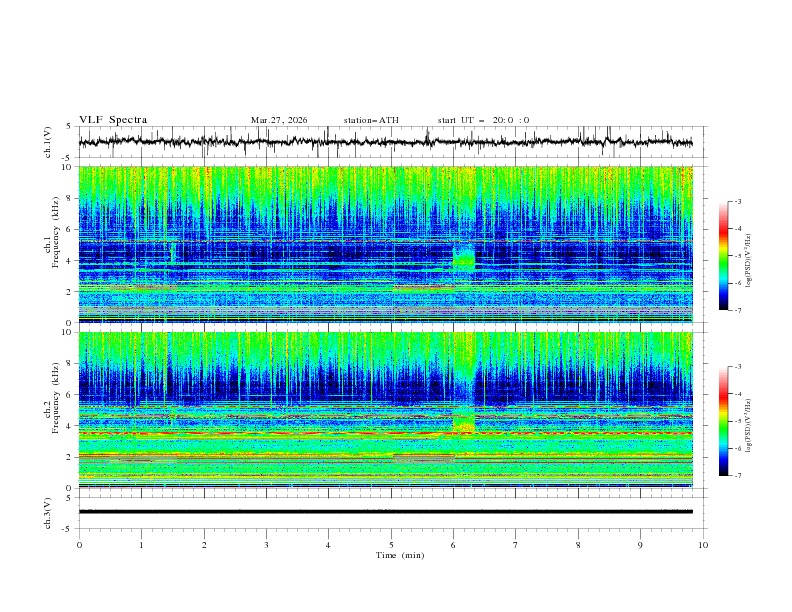
Task: Click the "VLF Spectra" title text
Action: point(113,120)
